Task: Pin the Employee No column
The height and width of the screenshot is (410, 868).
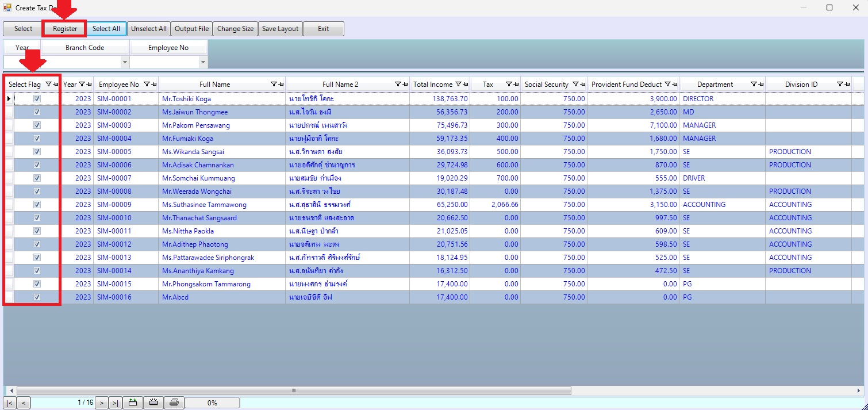Action: coord(154,85)
